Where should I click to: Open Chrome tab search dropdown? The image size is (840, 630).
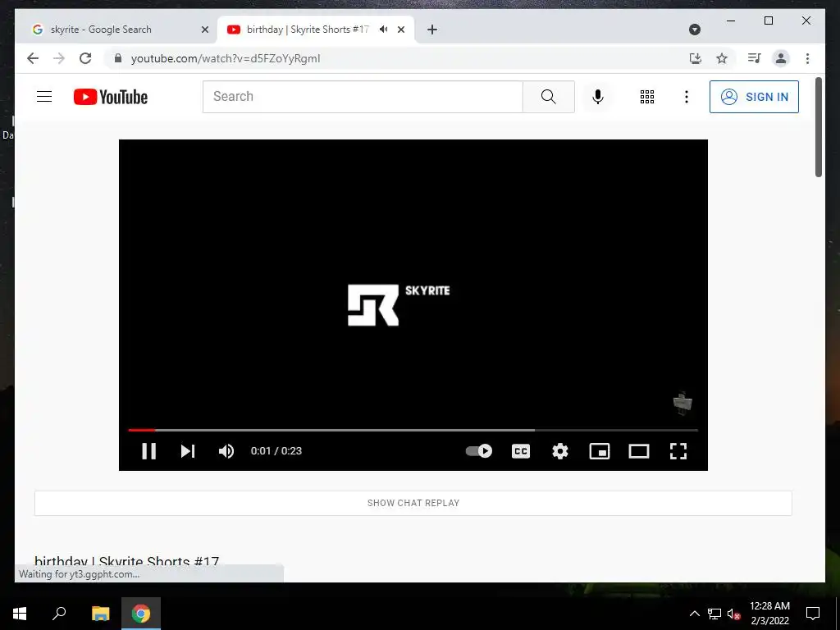click(x=695, y=30)
